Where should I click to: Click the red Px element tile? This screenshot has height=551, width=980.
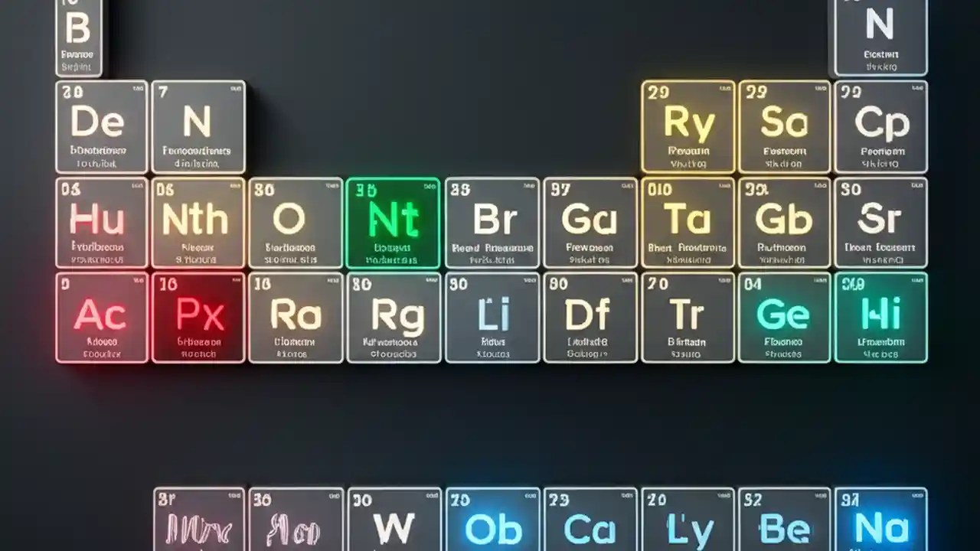click(198, 316)
